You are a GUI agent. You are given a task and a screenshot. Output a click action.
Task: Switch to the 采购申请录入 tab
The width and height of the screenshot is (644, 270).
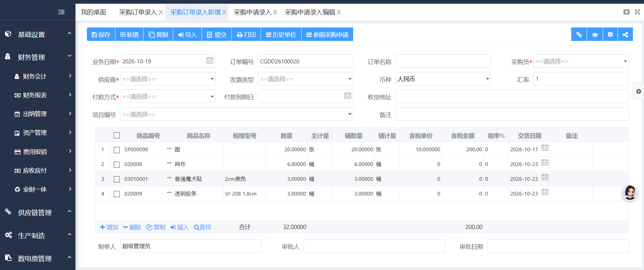coord(253,12)
